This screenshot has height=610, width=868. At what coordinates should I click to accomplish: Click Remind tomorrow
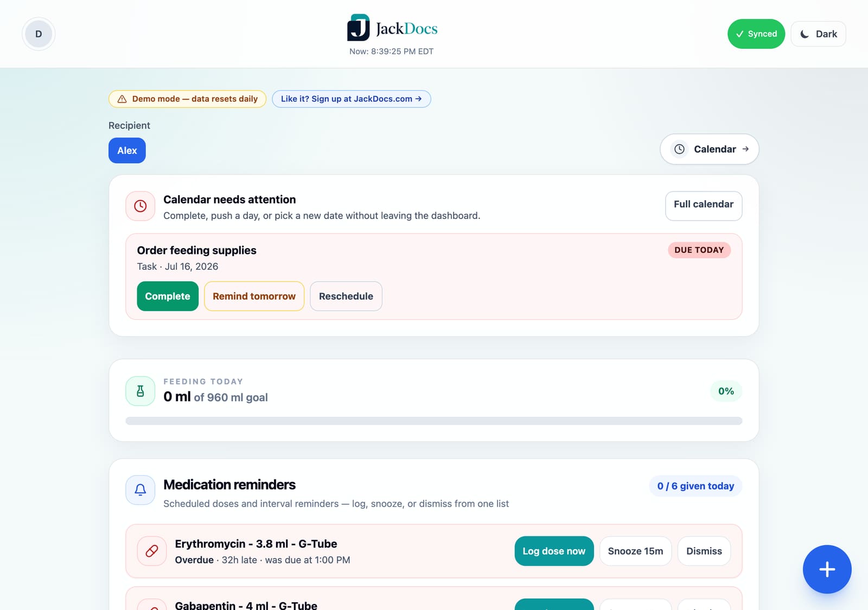tap(254, 296)
